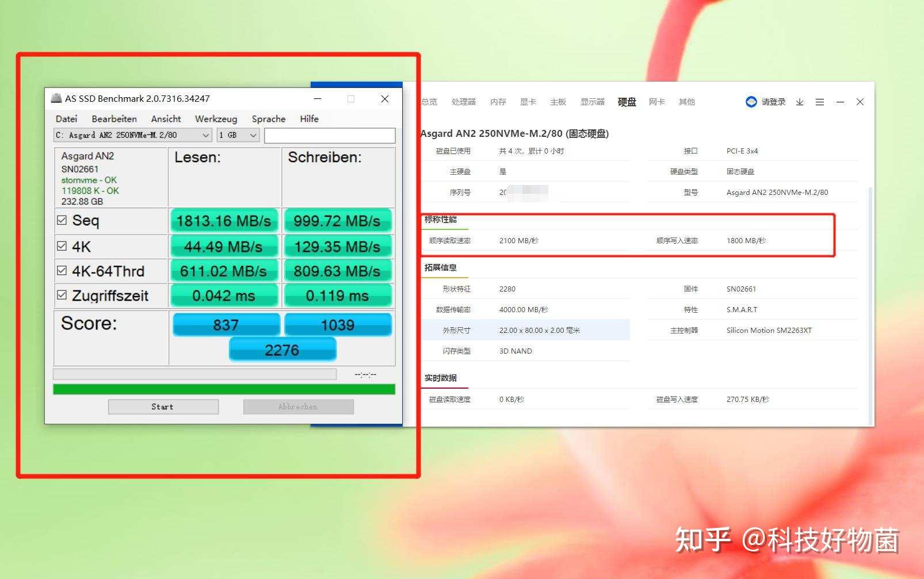This screenshot has width=924, height=579.
Task: Switch to the 其他 tab
Action: [687, 102]
